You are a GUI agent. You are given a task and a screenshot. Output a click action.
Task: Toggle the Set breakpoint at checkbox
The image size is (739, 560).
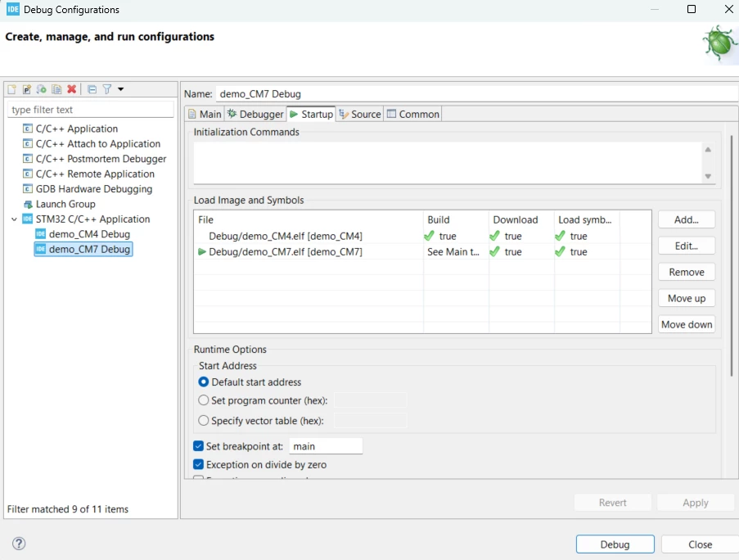pos(198,446)
